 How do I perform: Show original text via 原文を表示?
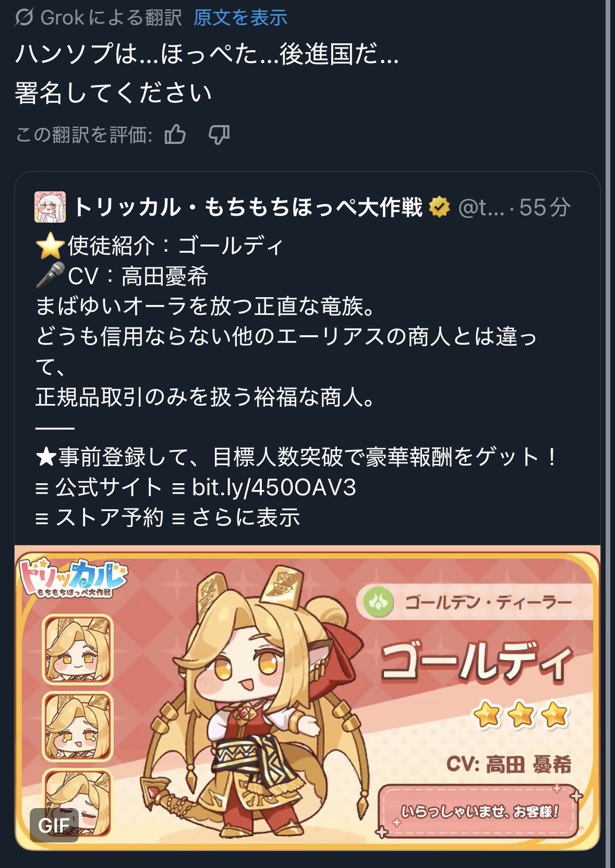pyautogui.click(x=240, y=18)
